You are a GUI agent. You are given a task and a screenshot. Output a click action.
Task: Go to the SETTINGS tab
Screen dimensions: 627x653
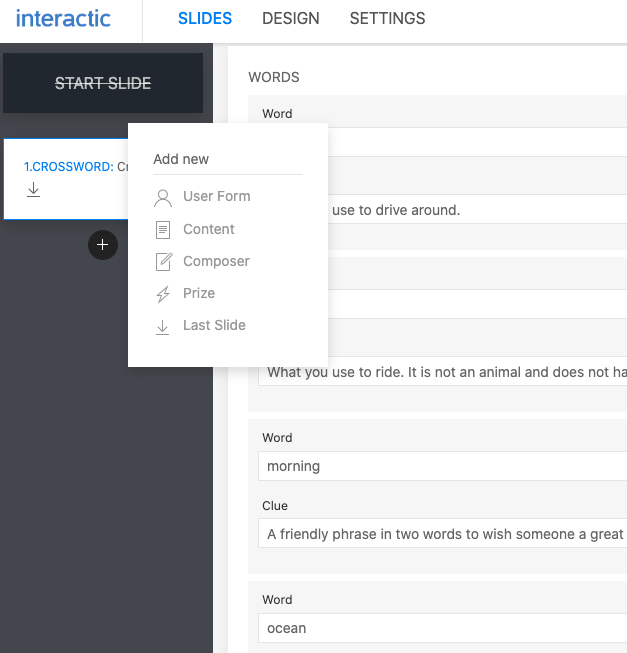387,19
